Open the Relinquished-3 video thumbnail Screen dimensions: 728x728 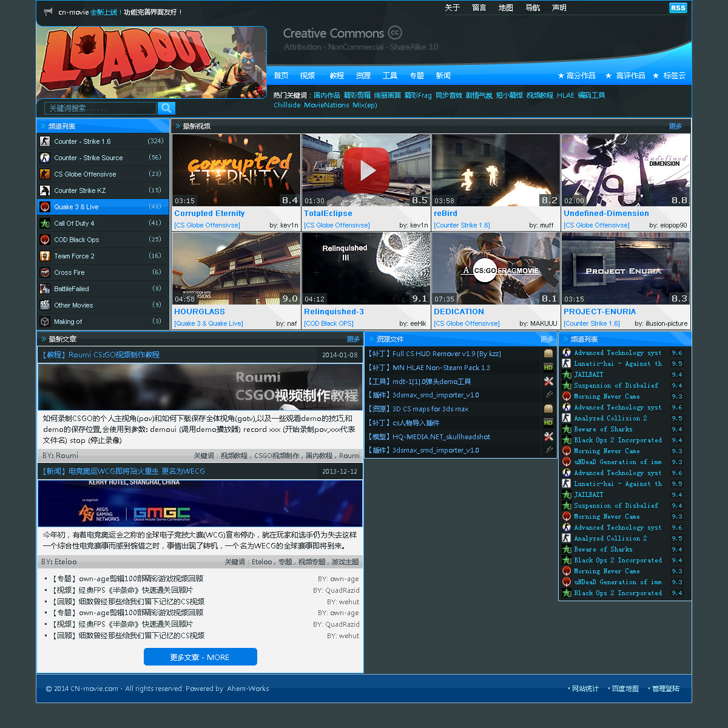(366, 269)
